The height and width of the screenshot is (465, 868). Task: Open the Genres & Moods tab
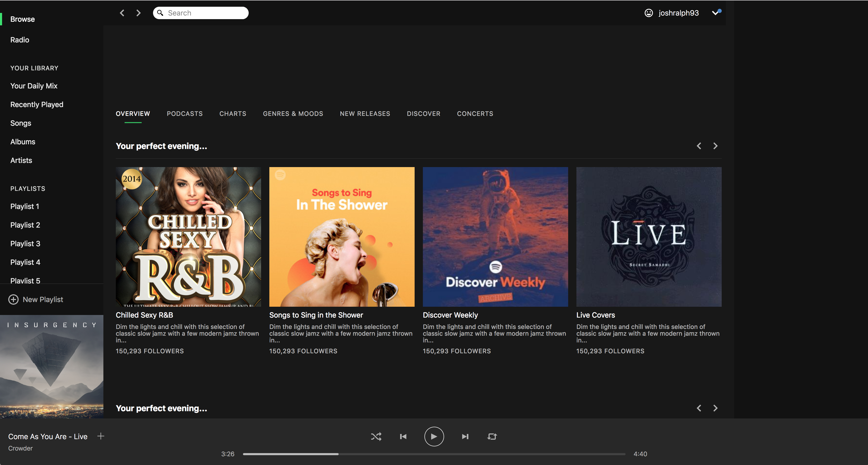(293, 114)
